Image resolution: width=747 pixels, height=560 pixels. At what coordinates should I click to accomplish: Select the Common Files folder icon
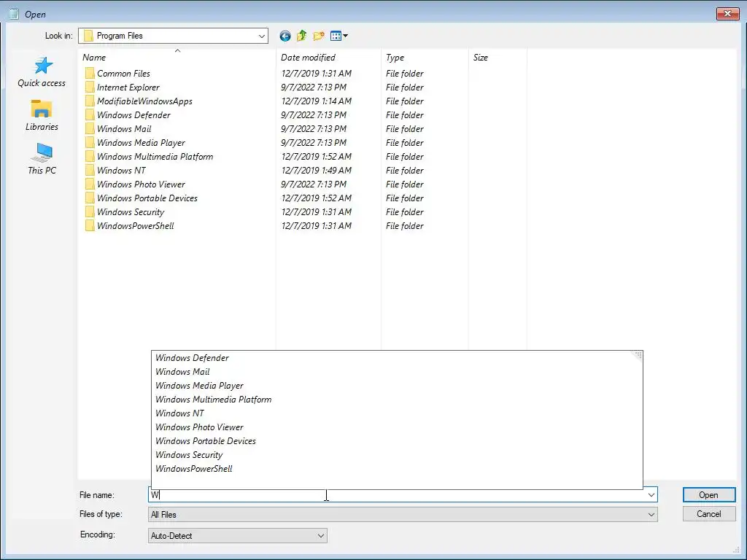[90, 74]
